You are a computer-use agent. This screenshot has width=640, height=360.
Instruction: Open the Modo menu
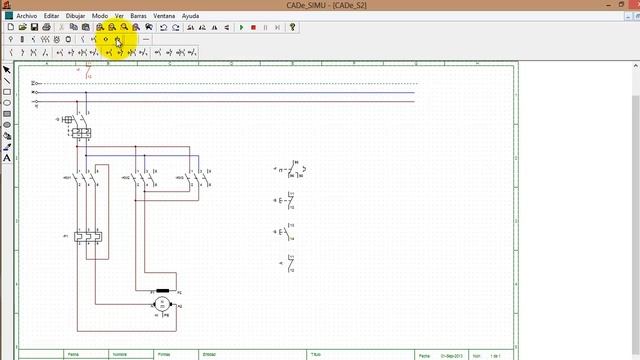tap(100, 16)
